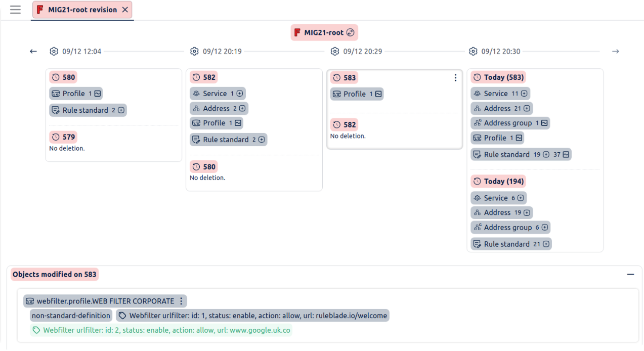
Task: Select the Today (194) revision badge
Action: click(x=498, y=181)
